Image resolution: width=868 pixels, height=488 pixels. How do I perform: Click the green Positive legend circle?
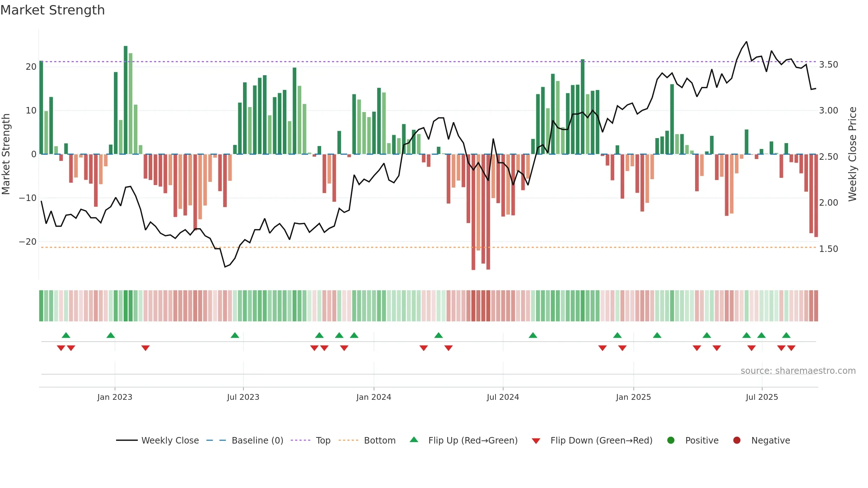tap(671, 440)
